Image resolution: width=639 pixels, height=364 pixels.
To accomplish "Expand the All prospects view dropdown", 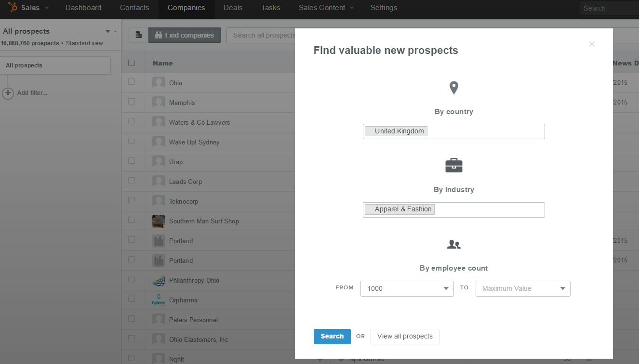I will [x=107, y=31].
